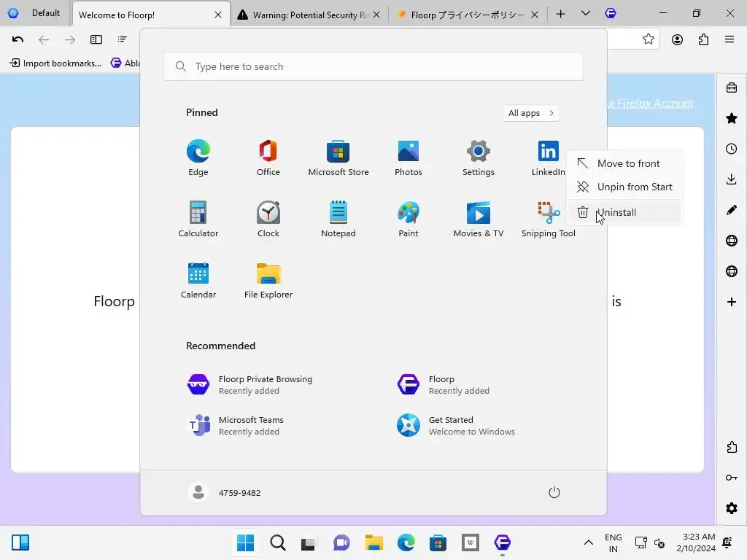Open a new browser tab

(x=561, y=15)
